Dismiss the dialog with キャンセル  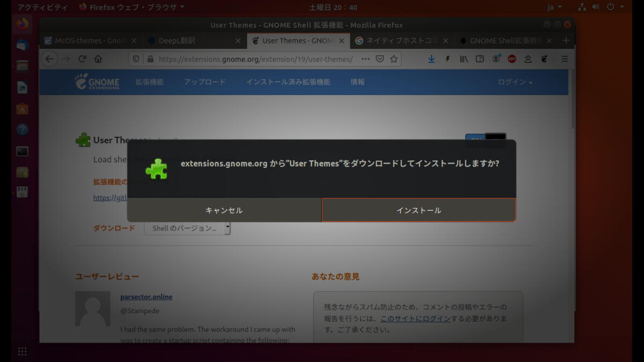(x=224, y=210)
